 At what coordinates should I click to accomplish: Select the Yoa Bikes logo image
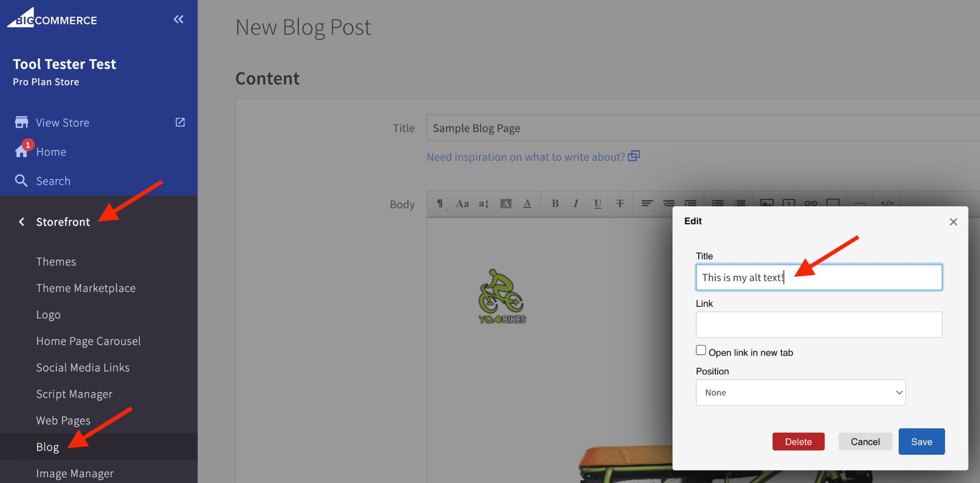tap(502, 297)
